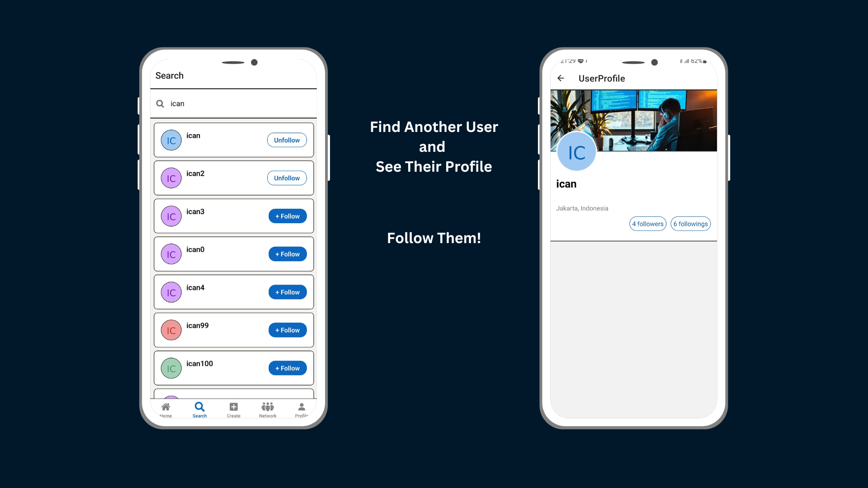Click Follow button for ican0 user
Screen dimensions: 868x488
pos(288,254)
